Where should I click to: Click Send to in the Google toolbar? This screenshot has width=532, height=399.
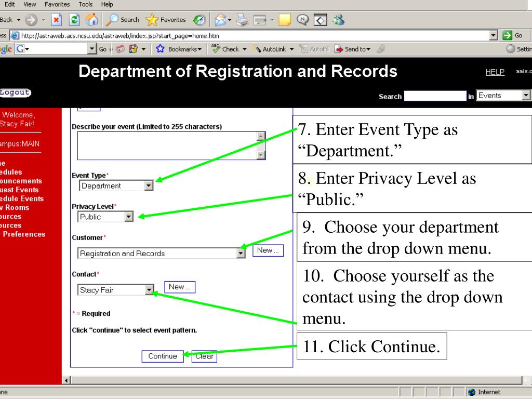pos(352,49)
